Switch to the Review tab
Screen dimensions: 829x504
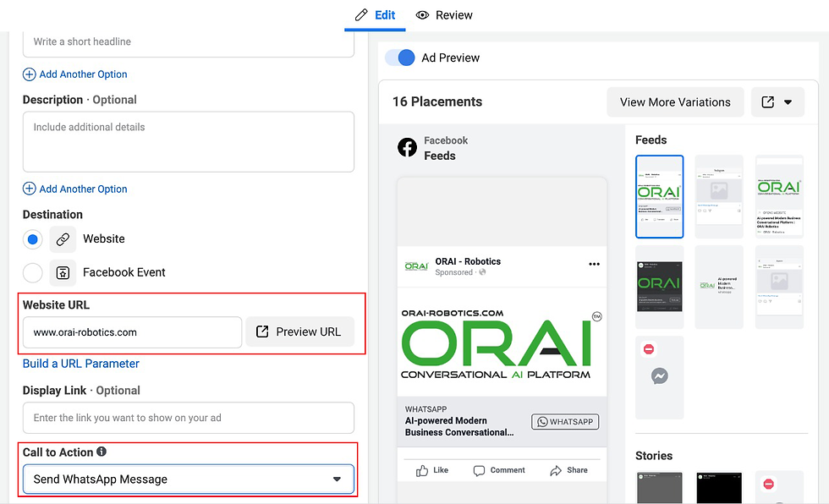tap(444, 15)
